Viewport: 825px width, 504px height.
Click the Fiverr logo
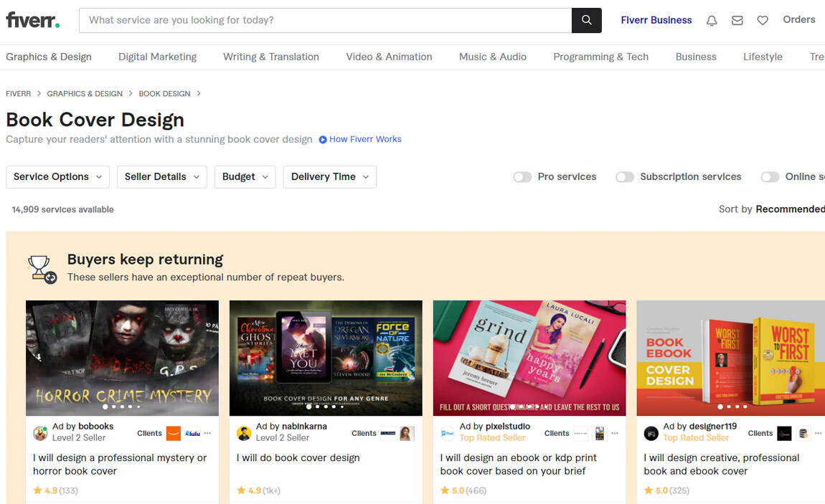[33, 20]
